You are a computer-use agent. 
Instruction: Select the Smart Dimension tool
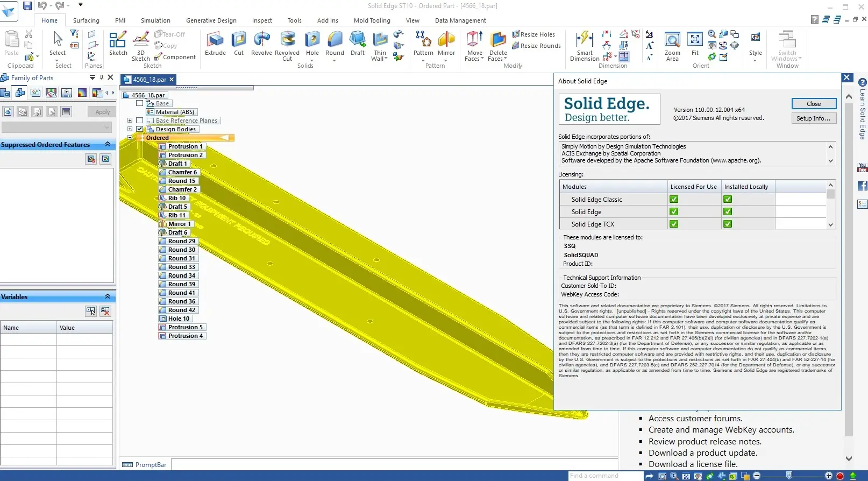[x=585, y=46]
